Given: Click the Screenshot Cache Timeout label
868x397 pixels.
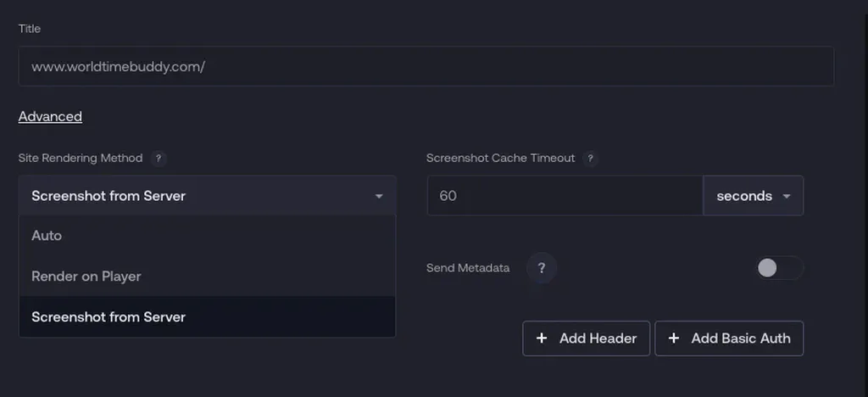Looking at the screenshot, I should [x=500, y=159].
